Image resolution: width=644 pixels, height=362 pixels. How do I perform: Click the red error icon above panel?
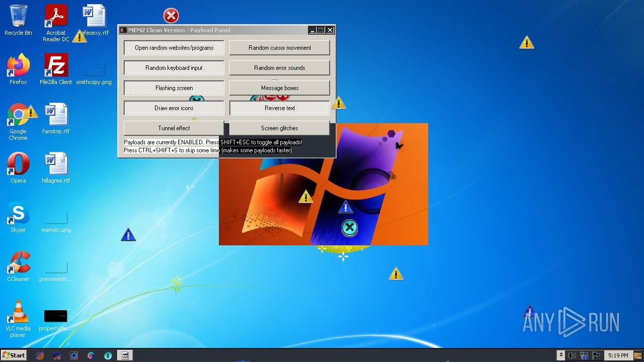[x=171, y=16]
